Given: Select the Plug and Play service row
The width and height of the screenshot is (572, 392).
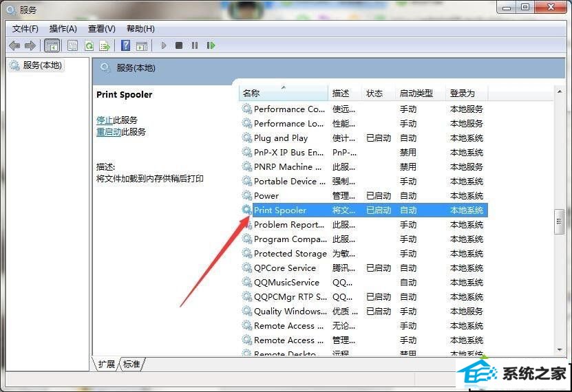Looking at the screenshot, I should click(x=281, y=138).
